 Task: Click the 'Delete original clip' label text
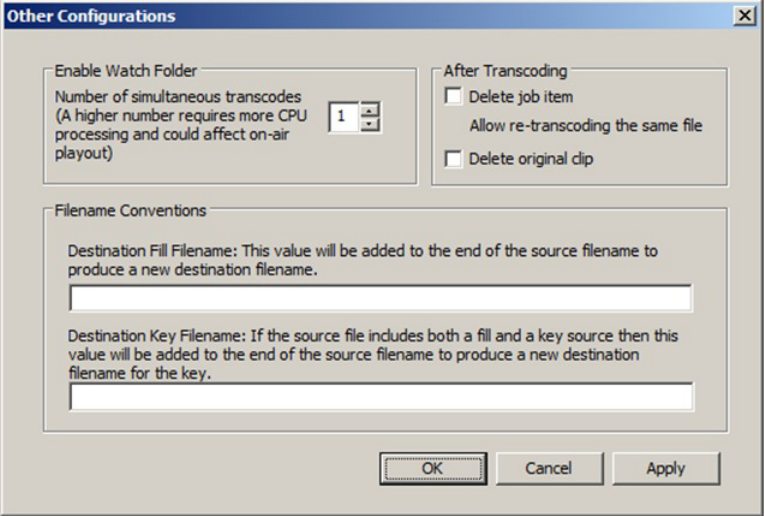coord(531,159)
